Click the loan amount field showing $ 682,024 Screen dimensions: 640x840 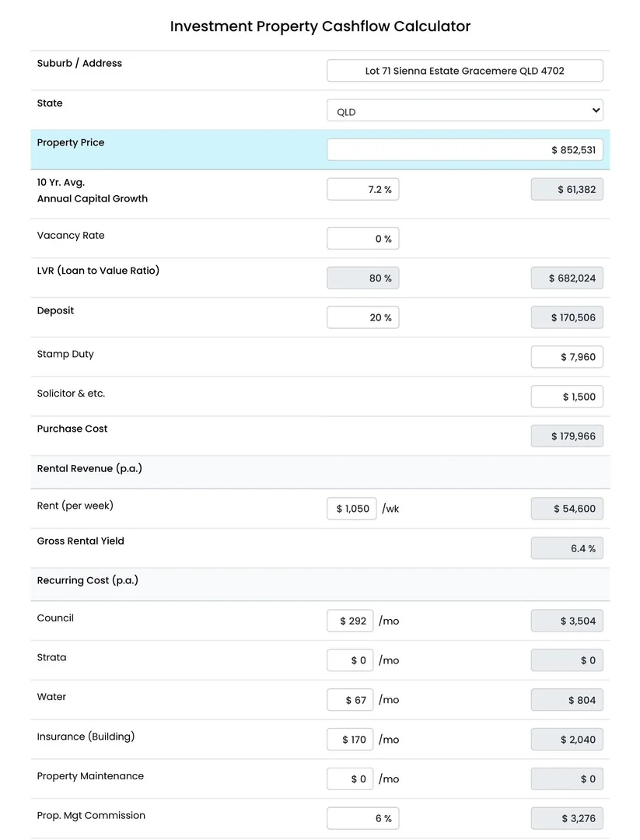point(567,278)
